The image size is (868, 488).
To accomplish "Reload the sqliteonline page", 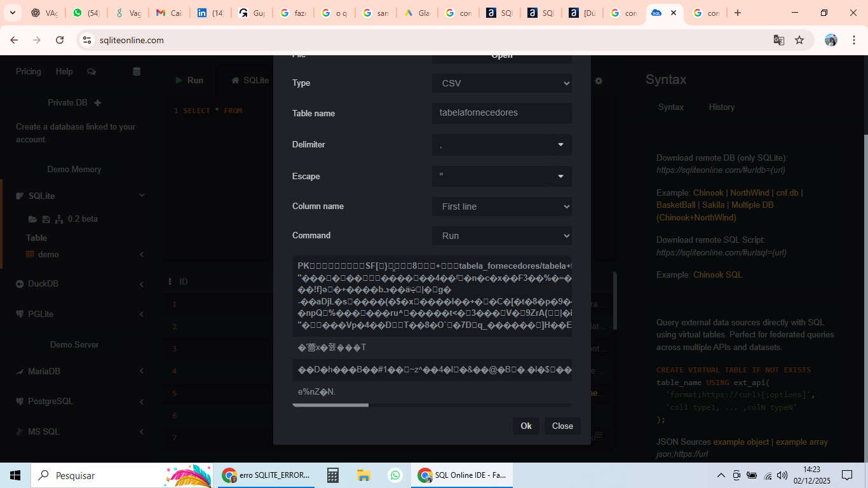I will point(60,40).
